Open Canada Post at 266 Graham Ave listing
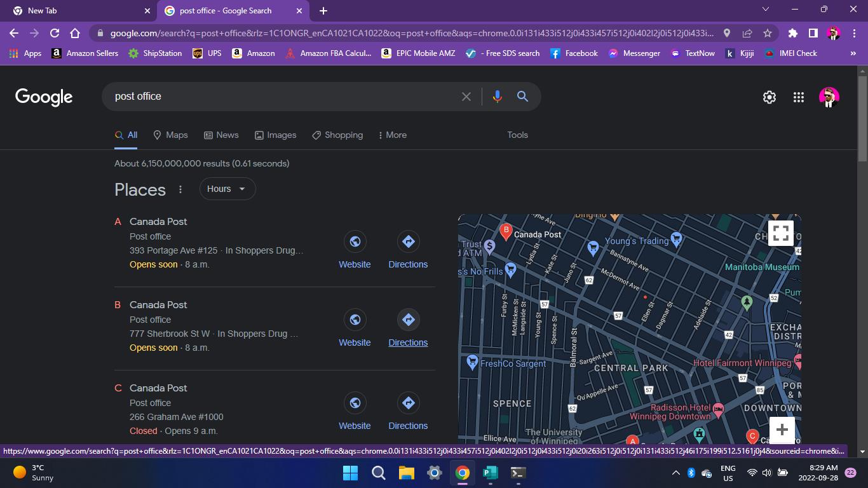Screen dimensions: 868x488 point(158,388)
